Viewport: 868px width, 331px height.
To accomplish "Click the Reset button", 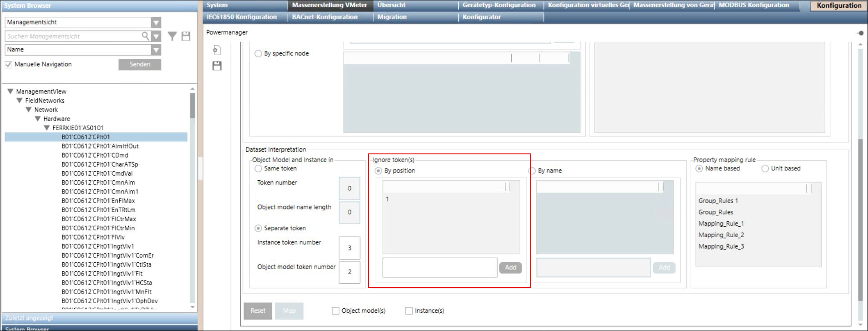I will [258, 311].
